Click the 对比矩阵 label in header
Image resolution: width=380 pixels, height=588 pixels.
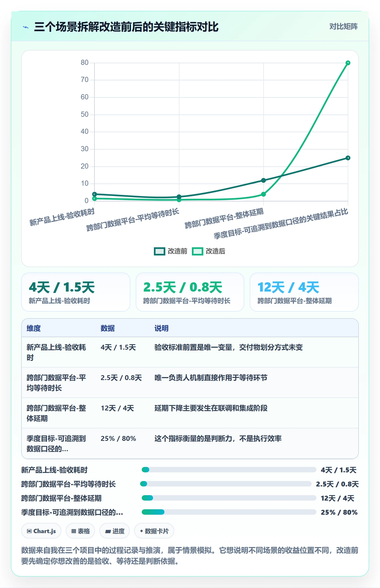click(343, 27)
